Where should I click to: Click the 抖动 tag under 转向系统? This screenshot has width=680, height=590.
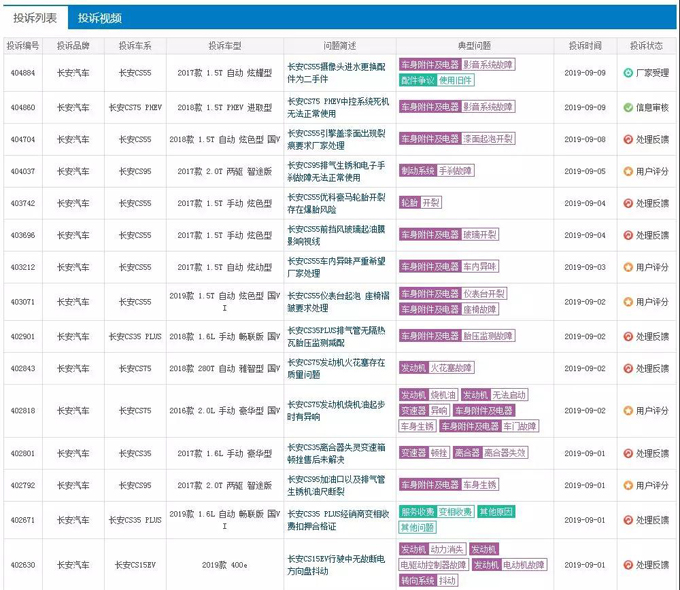coord(447,580)
